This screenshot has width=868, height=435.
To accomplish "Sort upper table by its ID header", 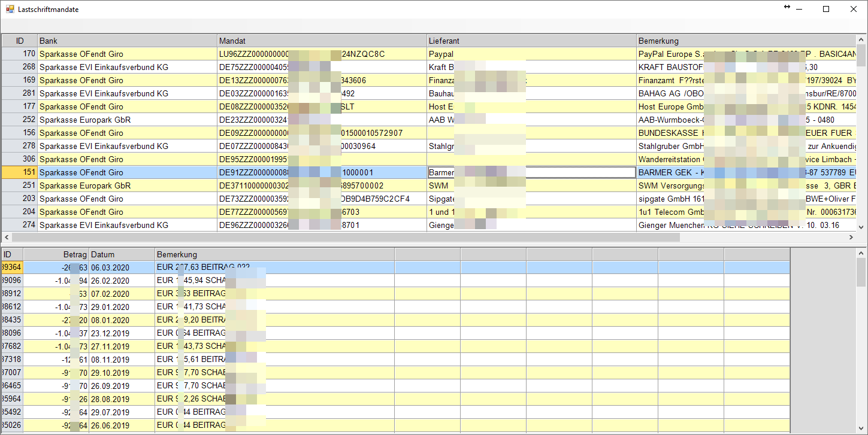I will coord(20,41).
